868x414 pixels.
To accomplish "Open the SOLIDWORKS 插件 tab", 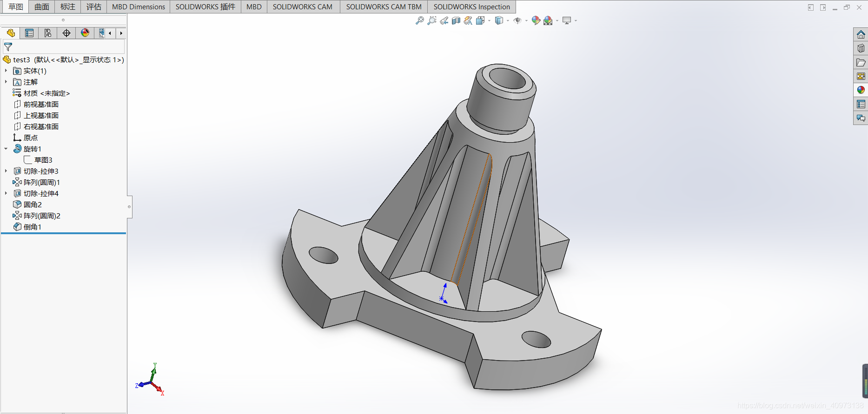I will click(205, 7).
